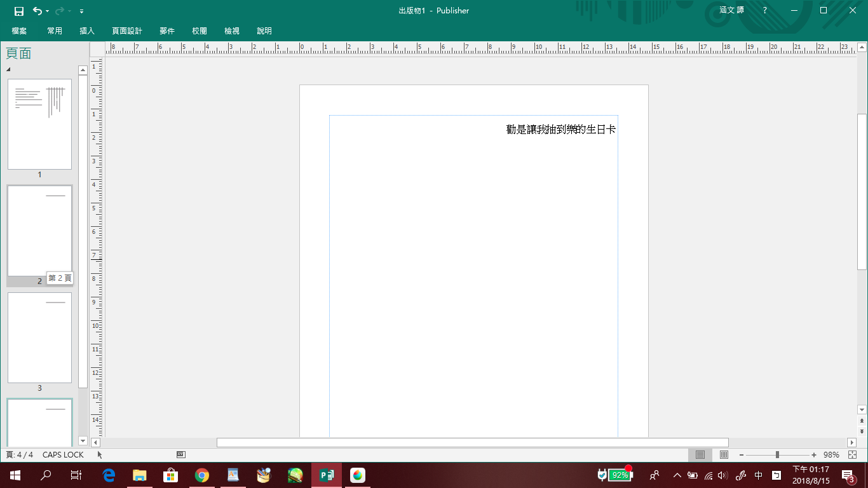The image size is (868, 488).
Task: Open Google Chrome from the taskbar
Action: tap(202, 475)
